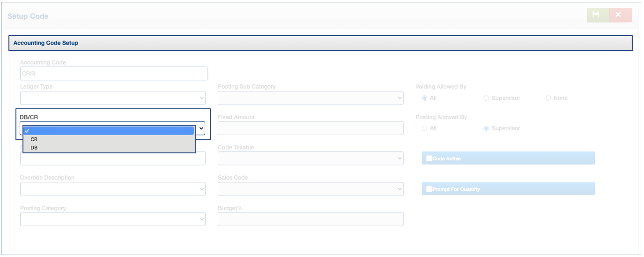Open the Override Description dropdown
This screenshot has width=644, height=257.
pyautogui.click(x=112, y=189)
